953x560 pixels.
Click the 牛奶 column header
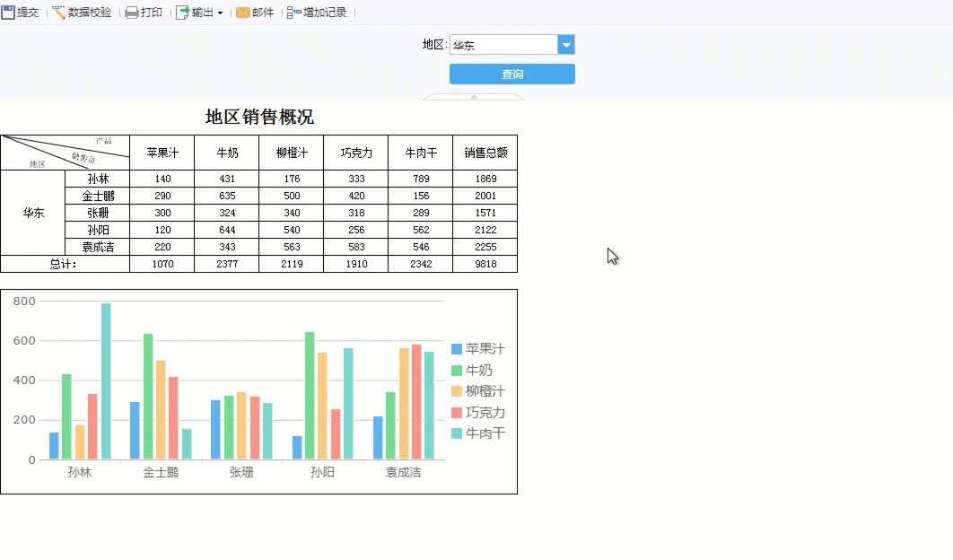tap(227, 153)
